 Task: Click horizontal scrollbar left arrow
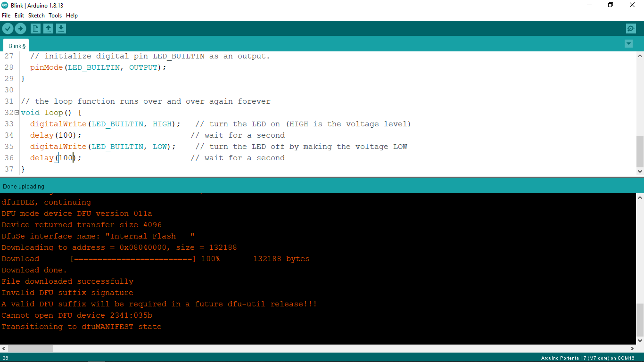point(4,348)
